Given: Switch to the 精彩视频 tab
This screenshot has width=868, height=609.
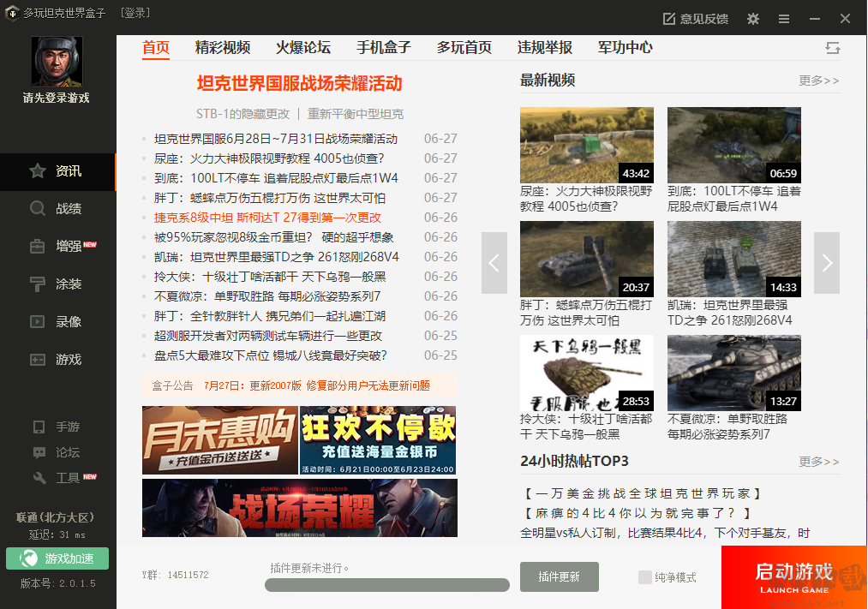Looking at the screenshot, I should [x=223, y=48].
